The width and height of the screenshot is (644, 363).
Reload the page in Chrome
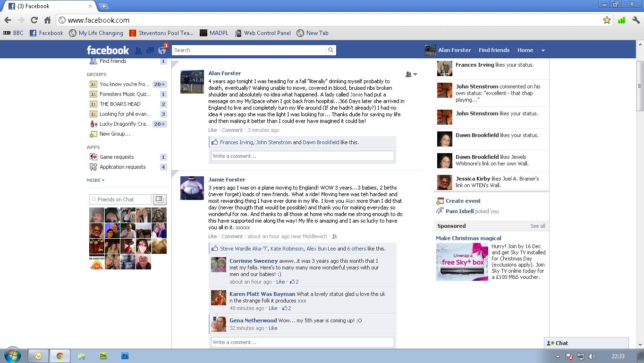34,20
